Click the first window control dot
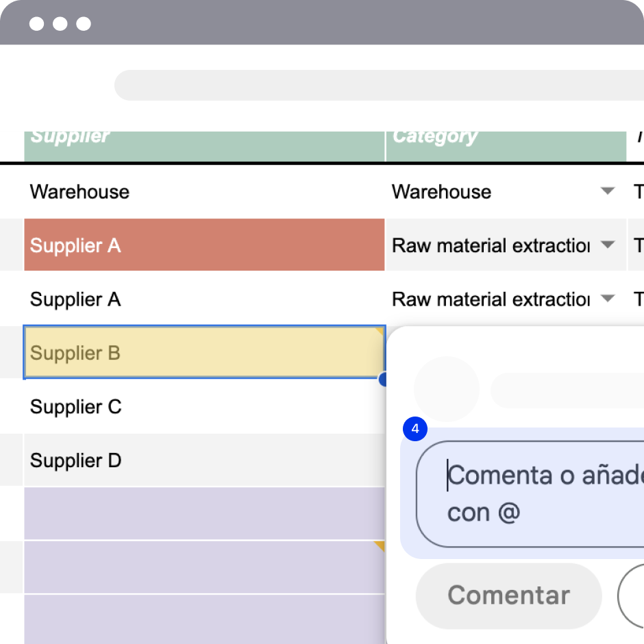The height and width of the screenshot is (644, 644). [x=36, y=24]
